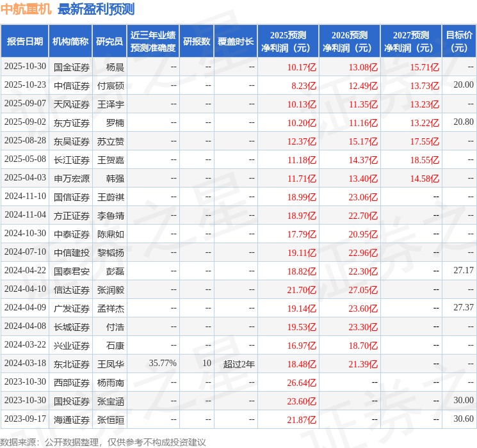Click the 研报数 column header
This screenshot has width=477, height=448.
coord(197,42)
